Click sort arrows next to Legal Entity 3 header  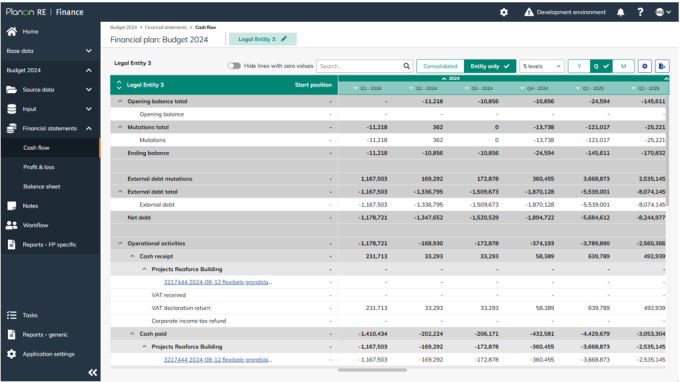click(x=119, y=85)
